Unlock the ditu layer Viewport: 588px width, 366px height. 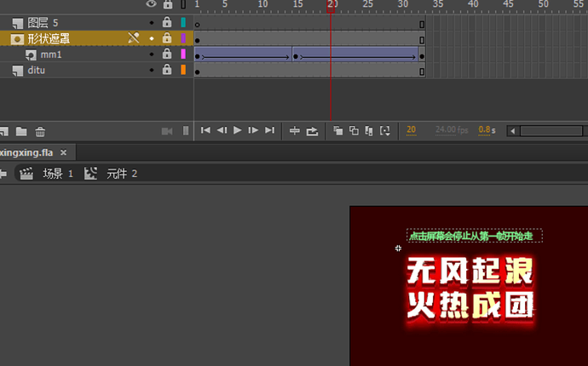click(167, 69)
